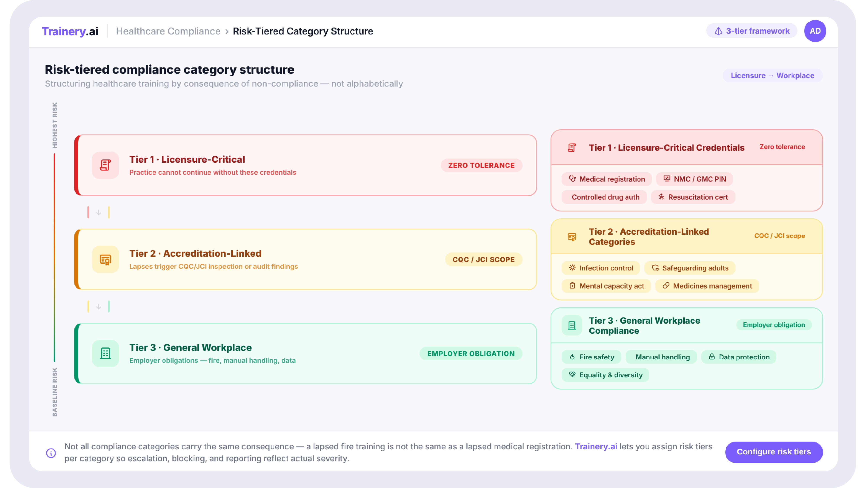The image size is (868, 488).
Task: Click the Tier 2 Accreditation-Linked certificate icon
Action: pos(105,259)
